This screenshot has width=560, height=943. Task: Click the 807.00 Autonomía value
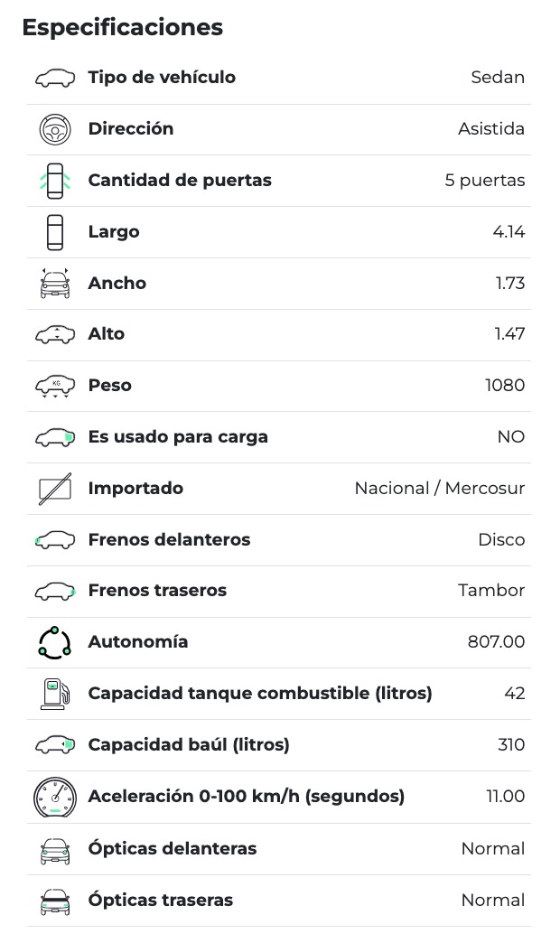496,642
